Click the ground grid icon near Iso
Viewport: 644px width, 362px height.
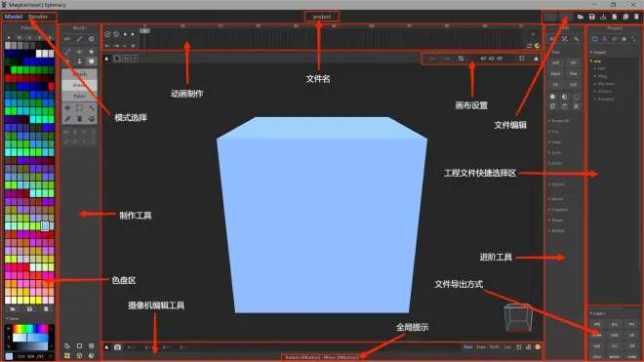click(x=528, y=347)
